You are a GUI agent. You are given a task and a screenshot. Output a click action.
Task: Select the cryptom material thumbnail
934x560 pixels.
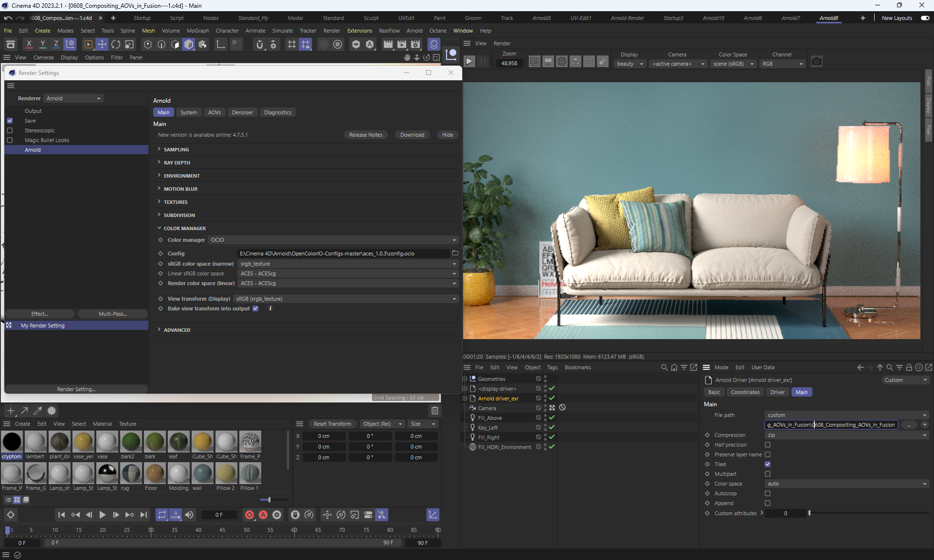click(x=12, y=442)
